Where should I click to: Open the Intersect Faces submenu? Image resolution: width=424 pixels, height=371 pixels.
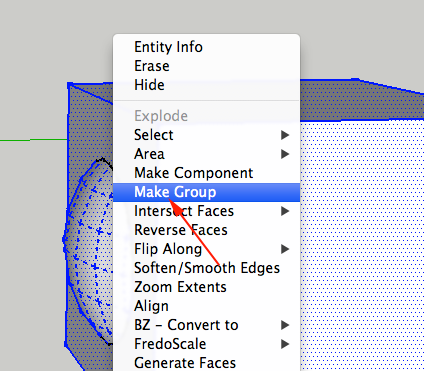(x=206, y=211)
